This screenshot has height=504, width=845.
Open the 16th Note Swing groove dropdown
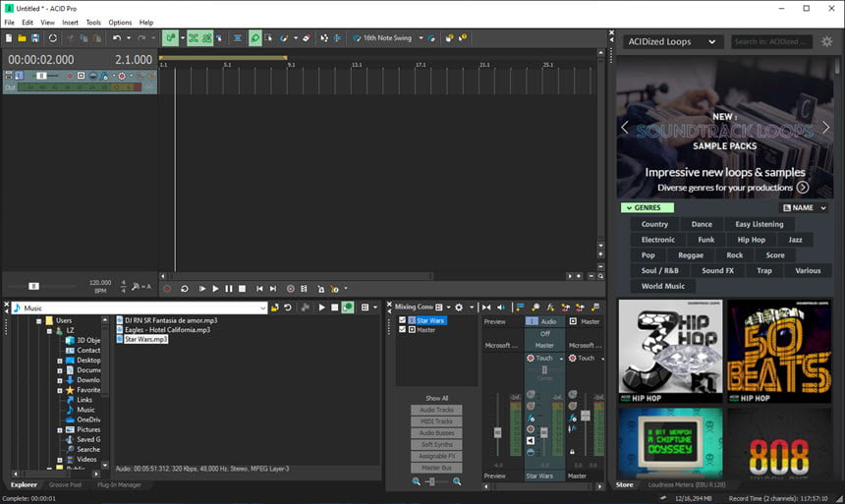click(x=421, y=38)
